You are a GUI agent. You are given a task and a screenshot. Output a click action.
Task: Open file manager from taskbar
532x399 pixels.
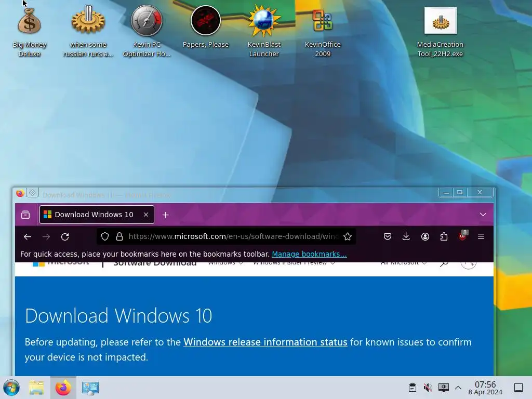pyautogui.click(x=36, y=388)
